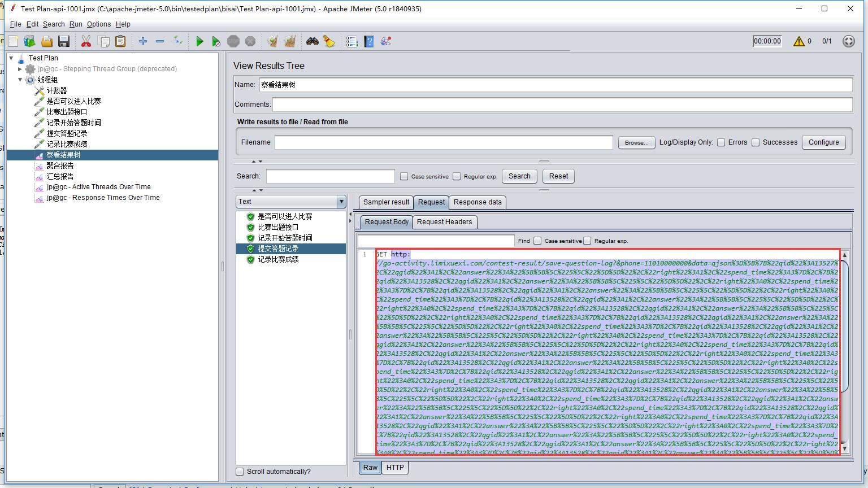The width and height of the screenshot is (868, 488).
Task: Click the Reset button
Action: (x=558, y=176)
